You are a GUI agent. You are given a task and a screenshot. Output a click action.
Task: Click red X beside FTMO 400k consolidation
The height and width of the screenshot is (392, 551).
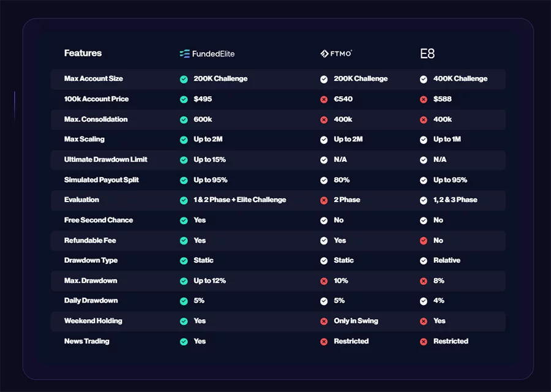click(324, 120)
